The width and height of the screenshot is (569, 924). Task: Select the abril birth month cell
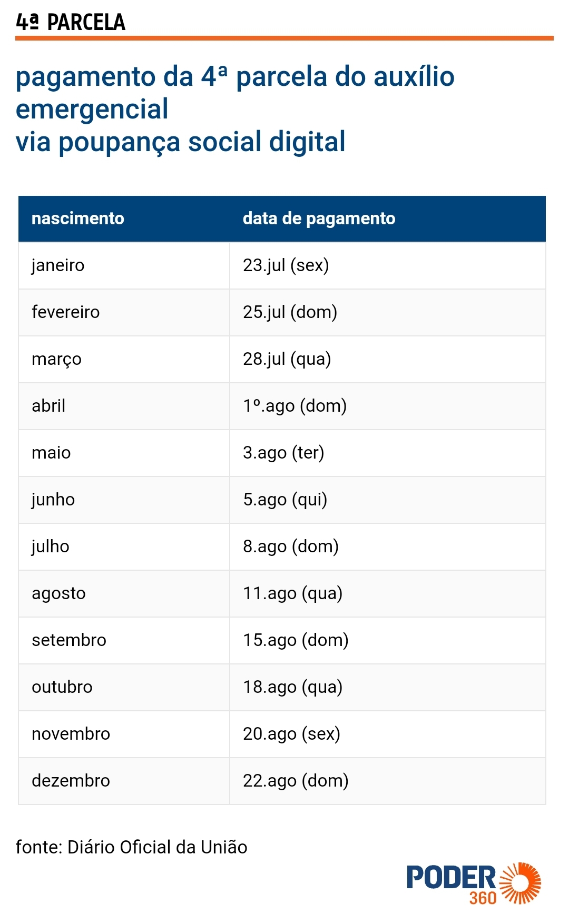point(124,406)
